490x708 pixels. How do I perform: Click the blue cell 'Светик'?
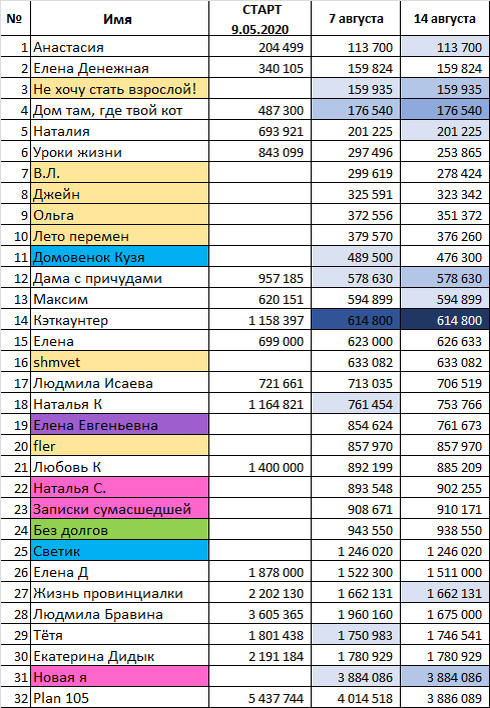[119, 551]
